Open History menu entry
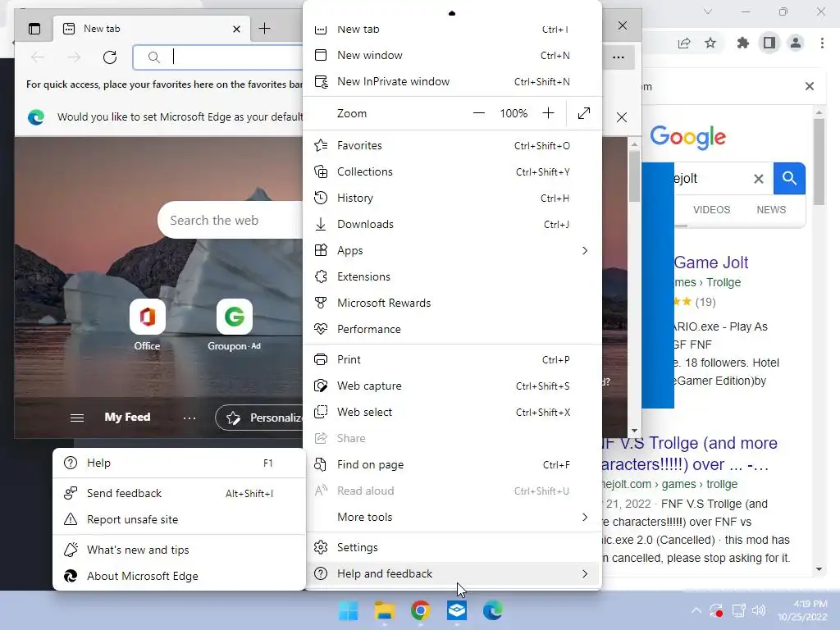Screen dimensions: 840x630 (x=452, y=198)
